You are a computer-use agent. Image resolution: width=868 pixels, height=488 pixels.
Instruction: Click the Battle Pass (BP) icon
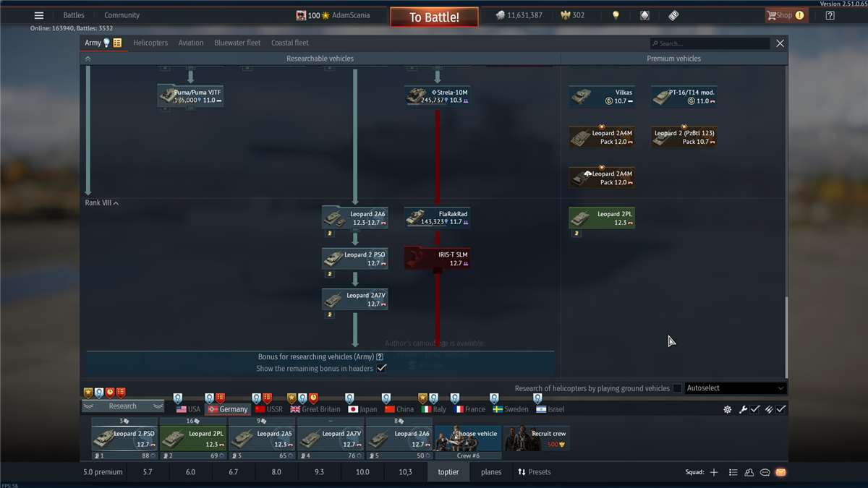[x=673, y=14]
